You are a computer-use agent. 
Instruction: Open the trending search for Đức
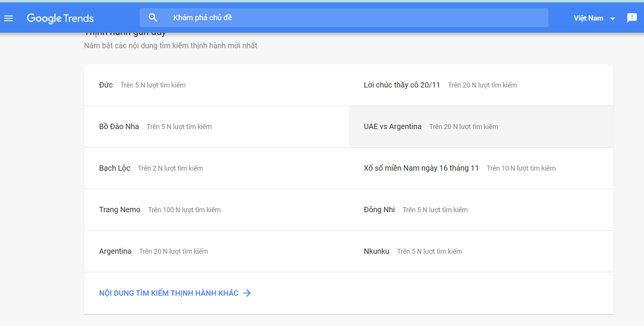[x=106, y=85]
